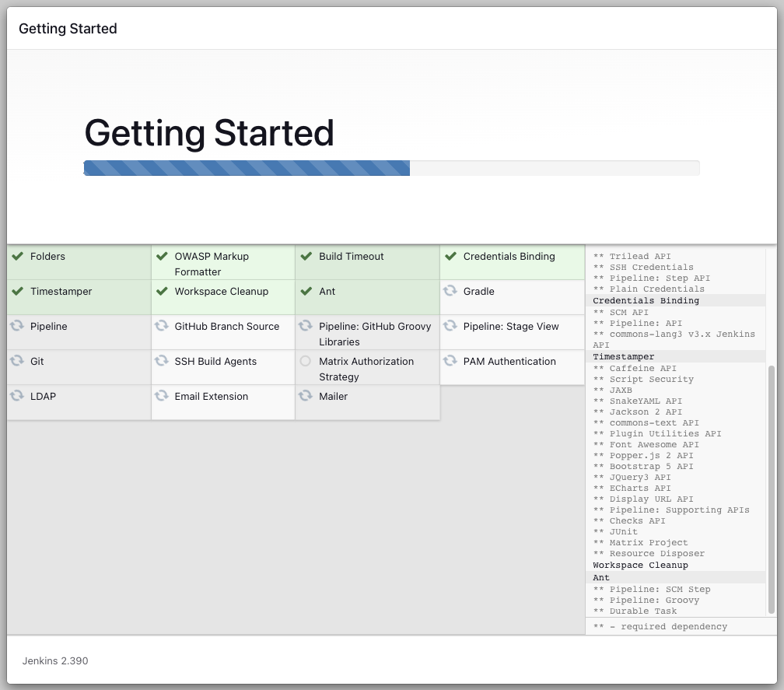
Task: Click the Script Security log entry
Action: tap(643, 380)
